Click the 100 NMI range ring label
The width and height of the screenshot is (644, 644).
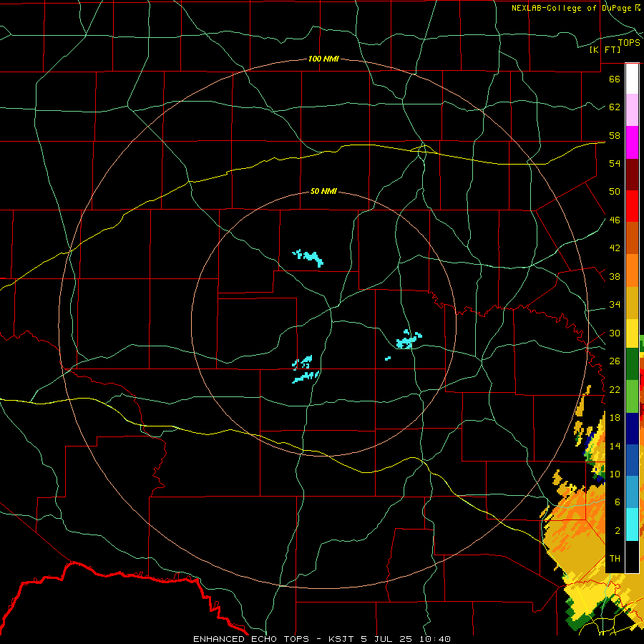pyautogui.click(x=323, y=59)
